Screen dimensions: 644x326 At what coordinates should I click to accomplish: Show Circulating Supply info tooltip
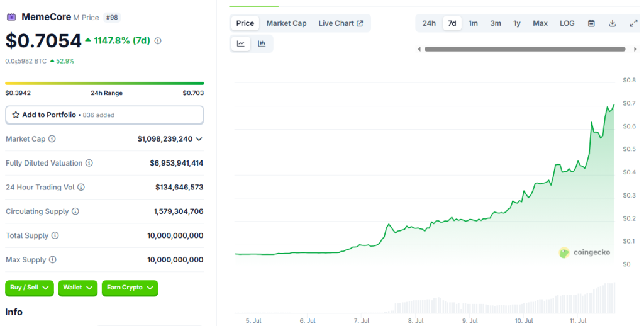tap(75, 211)
